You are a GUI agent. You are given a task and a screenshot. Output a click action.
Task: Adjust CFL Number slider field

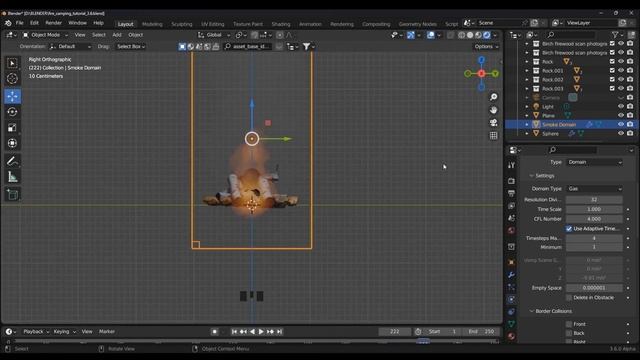pyautogui.click(x=594, y=219)
